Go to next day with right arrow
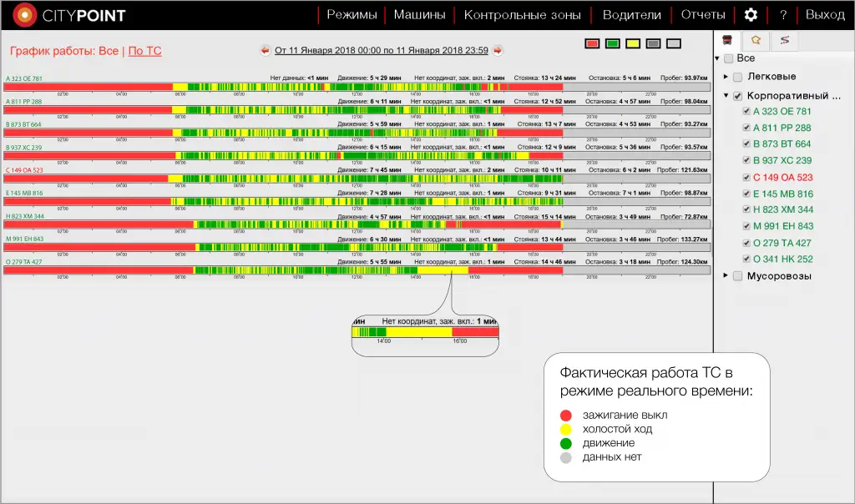 (x=498, y=51)
